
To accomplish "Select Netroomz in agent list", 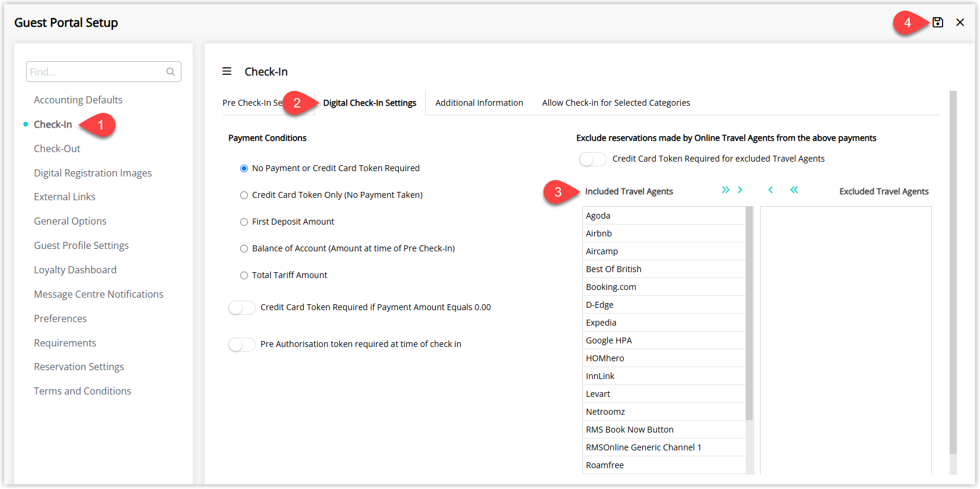I will (664, 412).
